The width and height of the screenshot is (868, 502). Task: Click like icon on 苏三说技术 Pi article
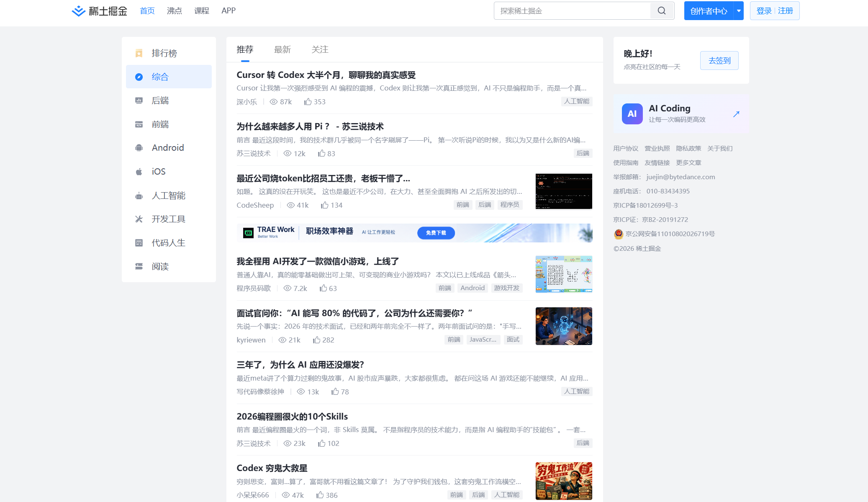(321, 154)
